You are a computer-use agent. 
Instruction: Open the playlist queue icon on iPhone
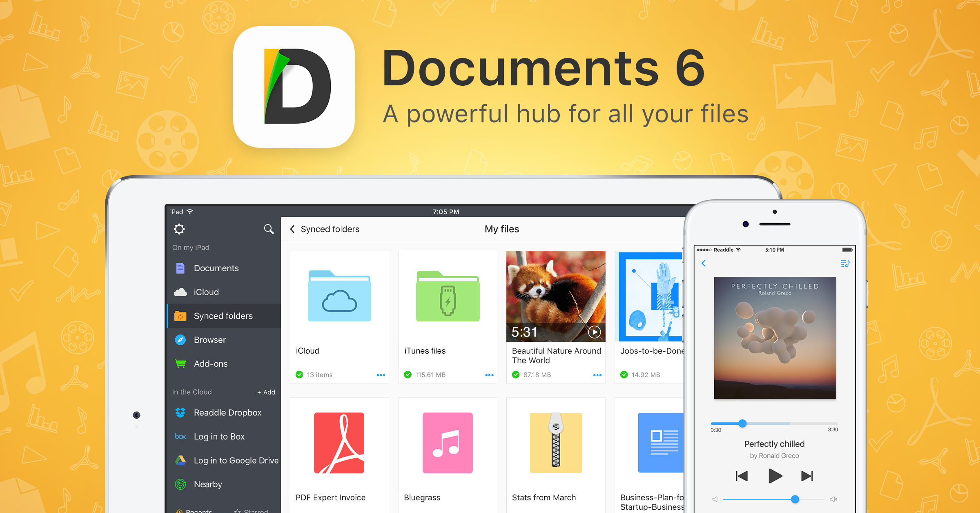pyautogui.click(x=845, y=264)
